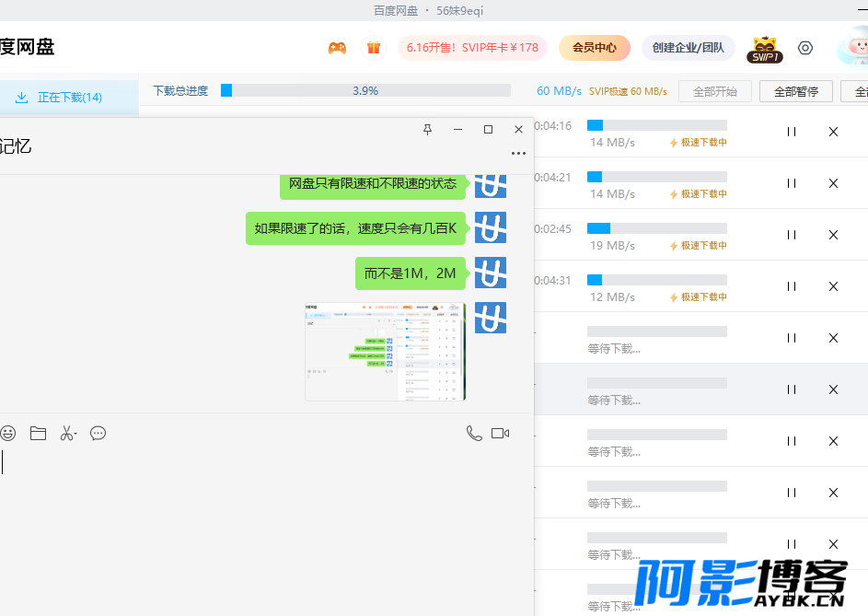Open the game controller icon in header
868x616 pixels.
337,48
